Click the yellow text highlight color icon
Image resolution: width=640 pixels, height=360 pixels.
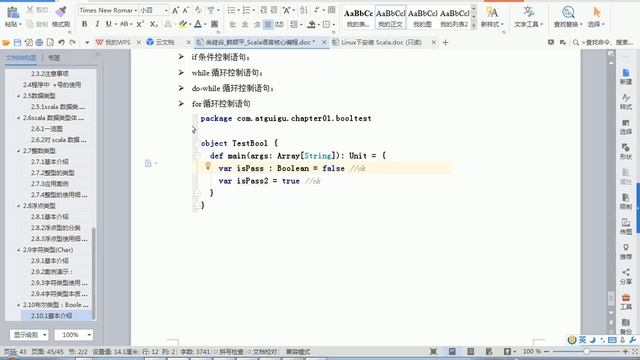[183, 24]
